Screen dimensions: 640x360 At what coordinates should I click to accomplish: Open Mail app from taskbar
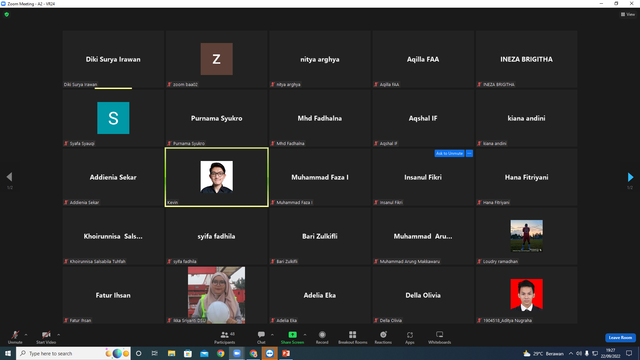(204, 353)
